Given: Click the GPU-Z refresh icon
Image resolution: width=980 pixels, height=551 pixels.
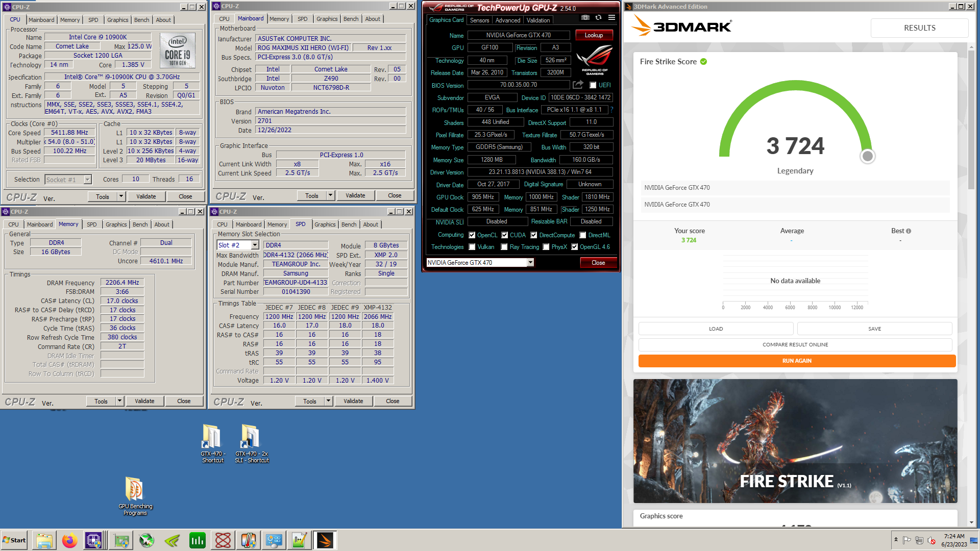Looking at the screenshot, I should click(x=598, y=17).
